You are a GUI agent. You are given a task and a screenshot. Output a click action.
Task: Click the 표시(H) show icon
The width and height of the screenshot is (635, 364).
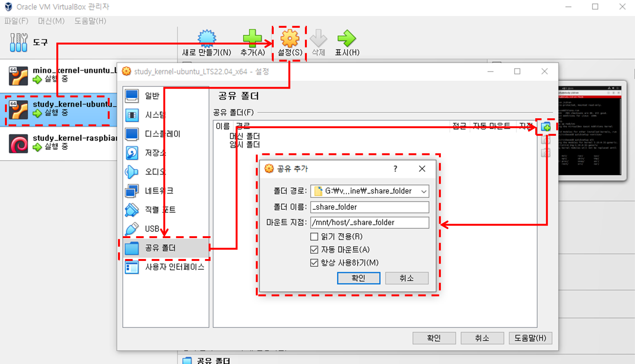pos(347,42)
